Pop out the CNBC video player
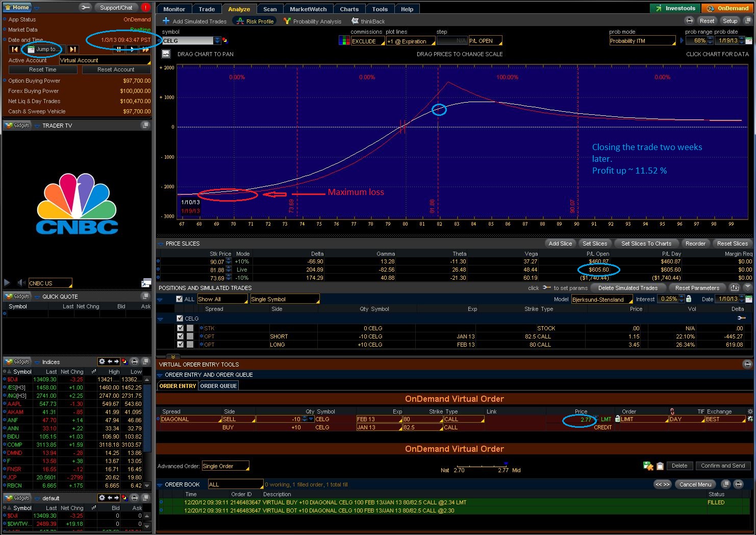The width and height of the screenshot is (756, 535). pyautogui.click(x=146, y=282)
